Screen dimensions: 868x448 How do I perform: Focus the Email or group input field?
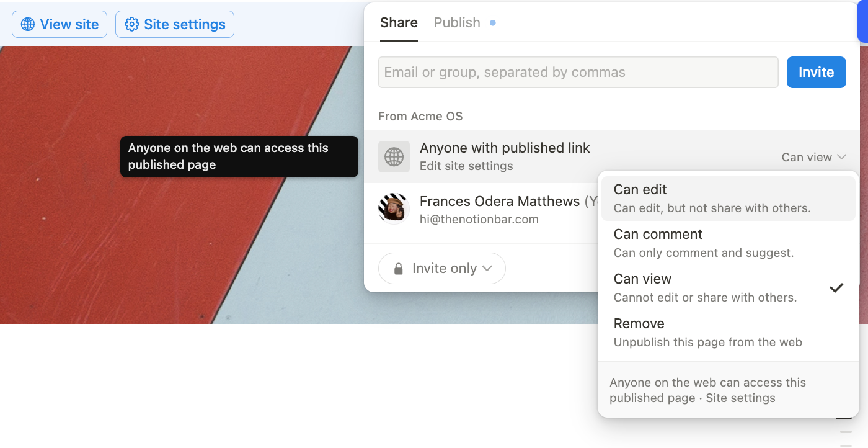coord(578,72)
